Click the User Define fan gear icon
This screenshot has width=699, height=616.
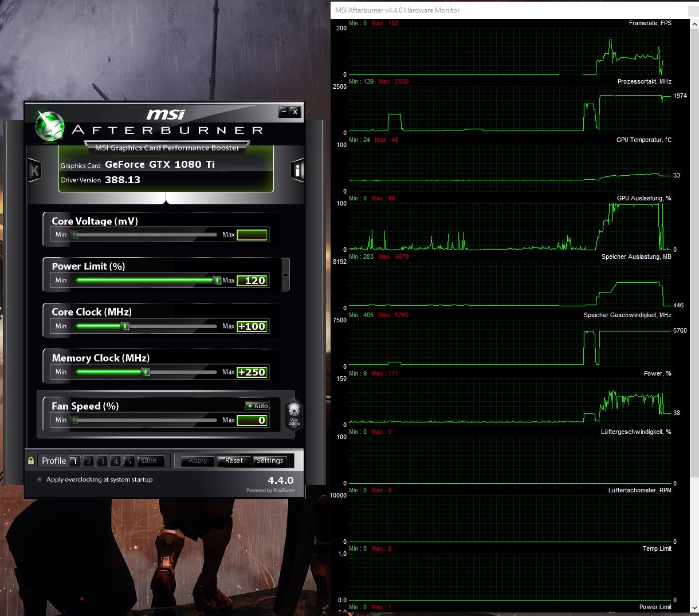(x=294, y=414)
